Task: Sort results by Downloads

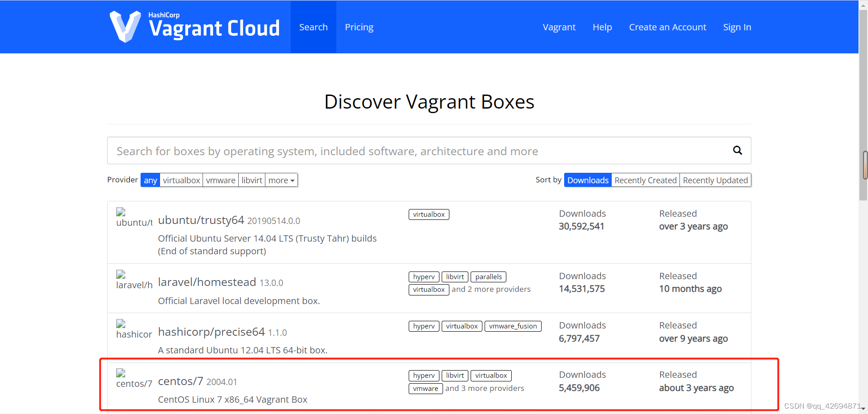Action: point(588,180)
